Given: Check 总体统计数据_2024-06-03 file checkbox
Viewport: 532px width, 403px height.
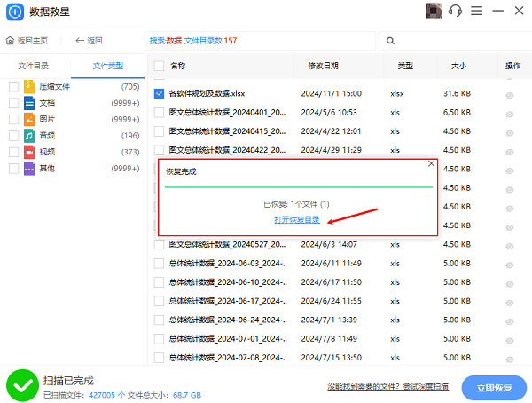Looking at the screenshot, I should point(159,264).
